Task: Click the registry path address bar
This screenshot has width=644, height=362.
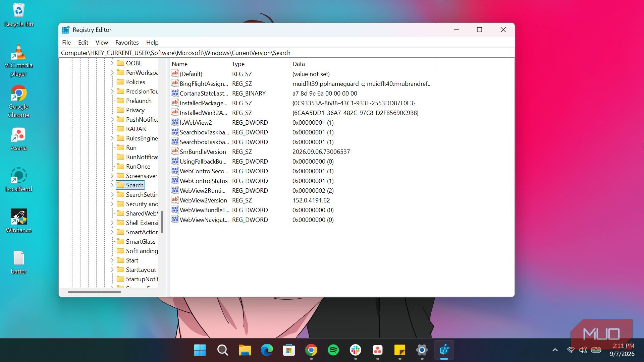Action: click(x=287, y=53)
